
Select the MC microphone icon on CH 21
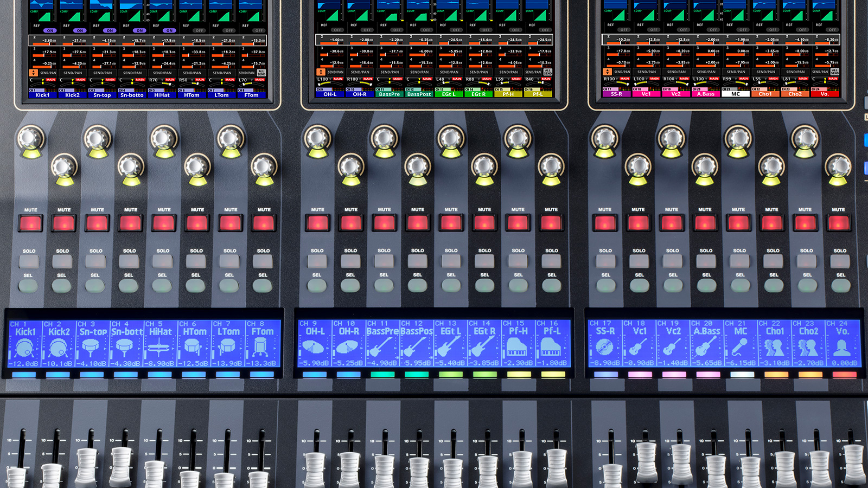pos(741,347)
